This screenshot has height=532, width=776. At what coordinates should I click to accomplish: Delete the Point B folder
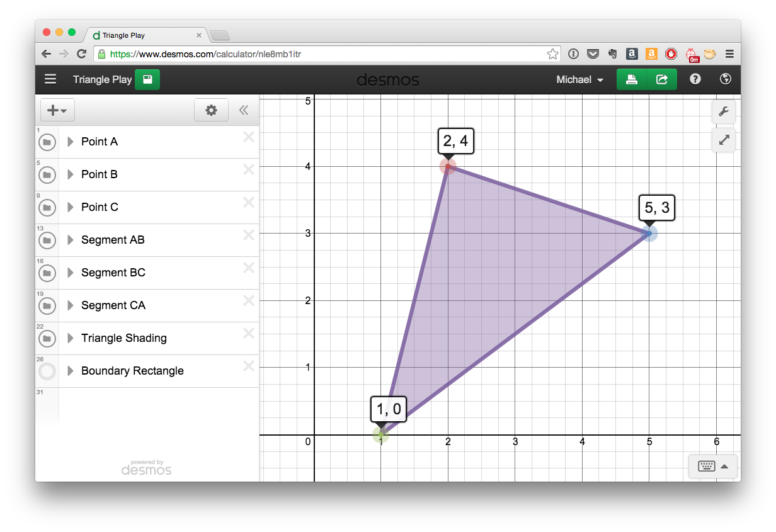[x=249, y=170]
